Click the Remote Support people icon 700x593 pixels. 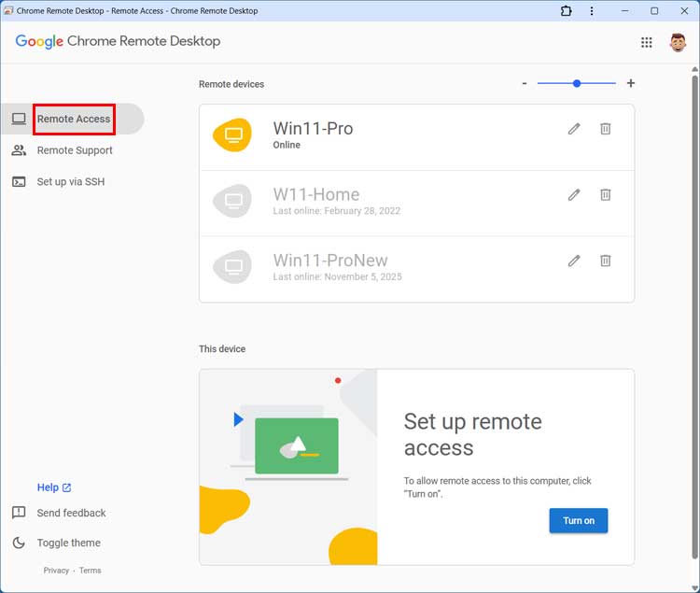[19, 150]
